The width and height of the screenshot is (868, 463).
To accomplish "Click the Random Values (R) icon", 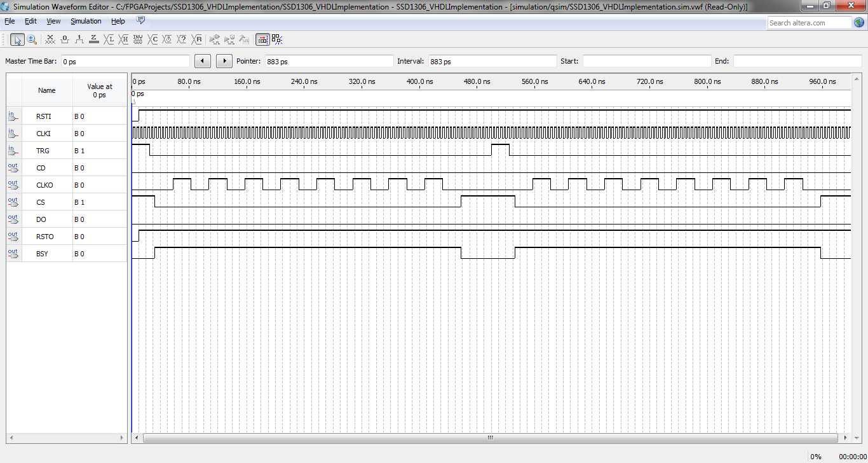I will pyautogui.click(x=198, y=39).
